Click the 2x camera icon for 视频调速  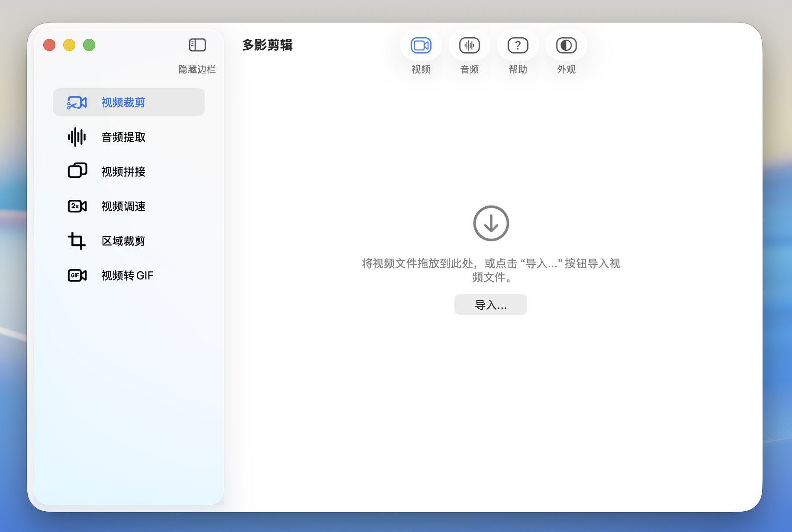tap(77, 206)
